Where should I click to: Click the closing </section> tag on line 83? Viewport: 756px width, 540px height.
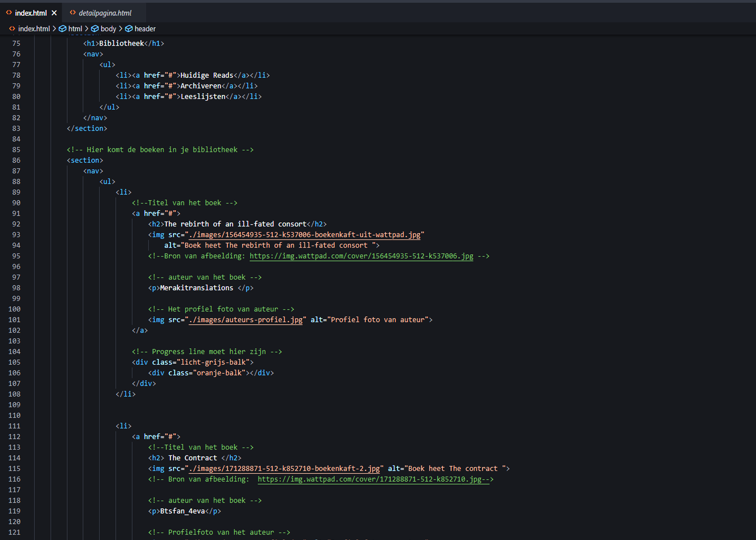coord(87,128)
